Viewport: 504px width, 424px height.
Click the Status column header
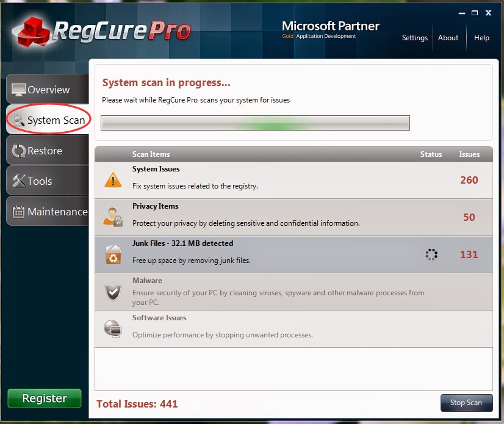tap(431, 154)
